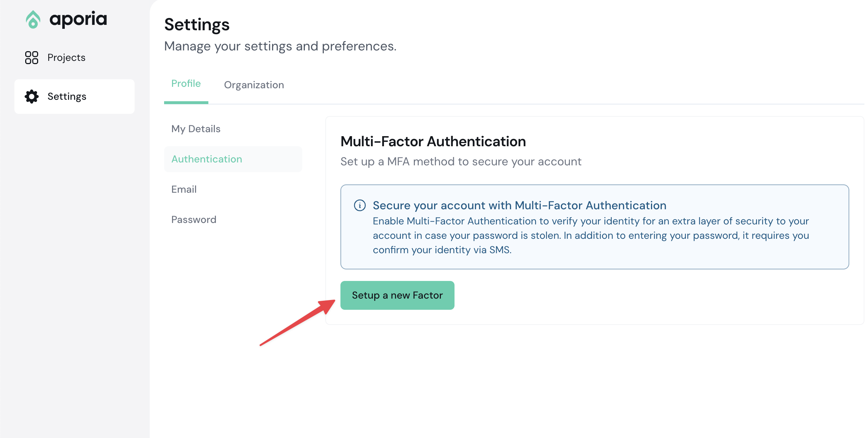Open the Password settings section
This screenshot has height=438, width=868.
coord(194,220)
